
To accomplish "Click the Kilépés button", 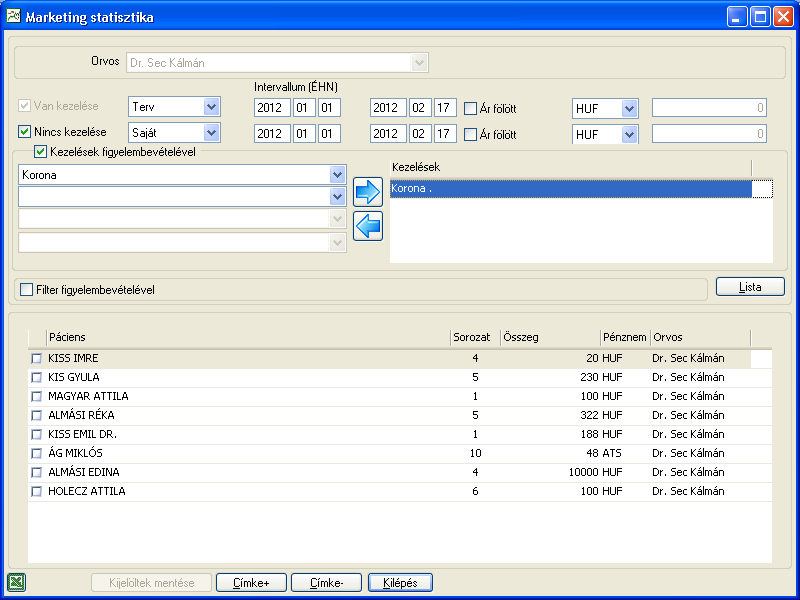I will (401, 583).
